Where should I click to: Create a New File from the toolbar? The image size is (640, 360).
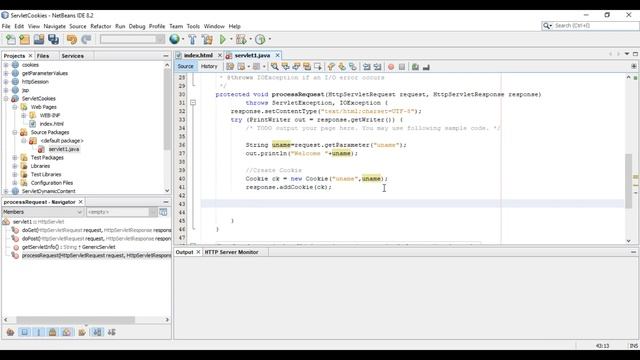tap(11, 39)
